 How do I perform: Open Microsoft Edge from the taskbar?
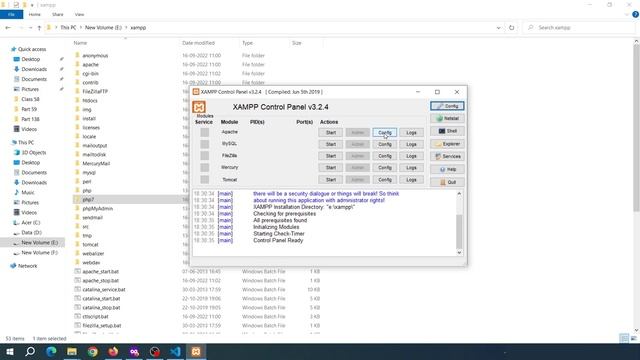(51, 351)
